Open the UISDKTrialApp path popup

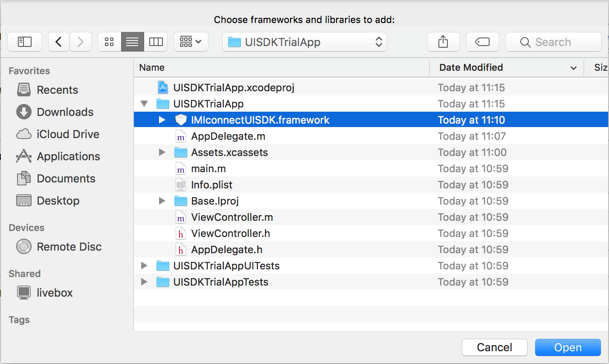pos(304,42)
